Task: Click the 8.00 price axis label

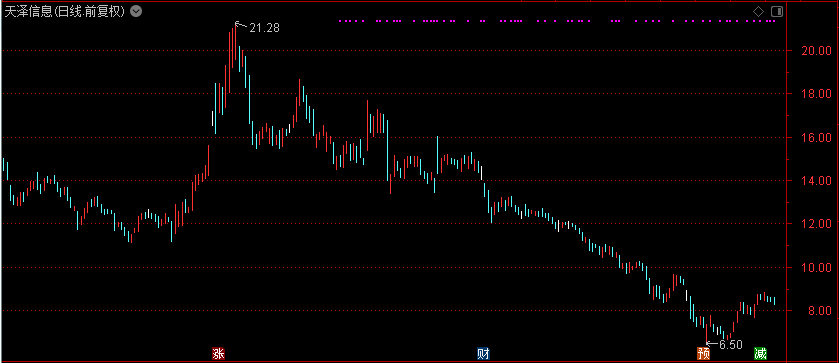Action: click(x=815, y=311)
